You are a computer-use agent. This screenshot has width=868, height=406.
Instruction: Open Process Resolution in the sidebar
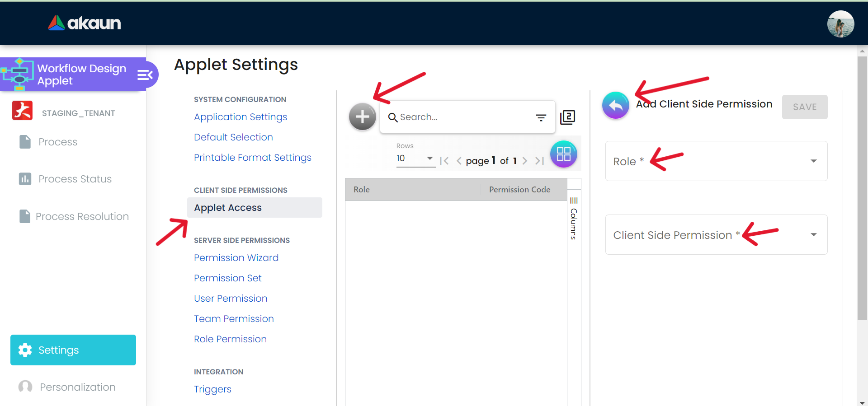tap(82, 216)
